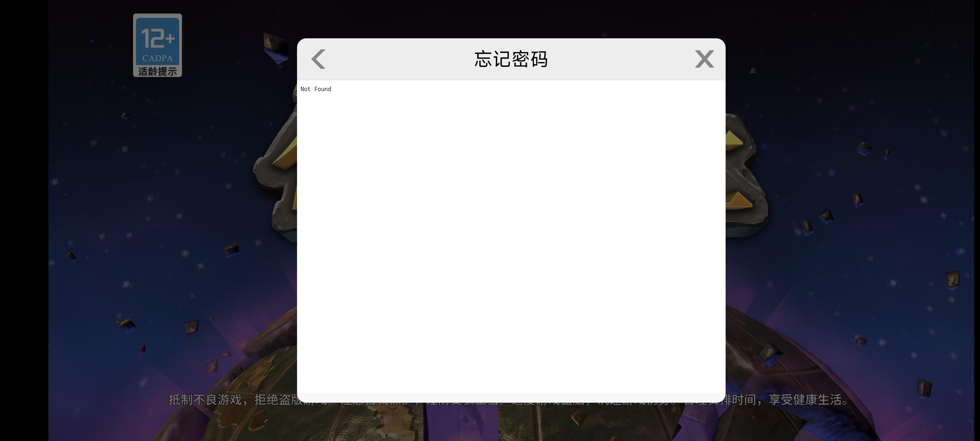Image resolution: width=980 pixels, height=441 pixels.
Task: Select the 'Not Found' text
Action: pyautogui.click(x=316, y=89)
